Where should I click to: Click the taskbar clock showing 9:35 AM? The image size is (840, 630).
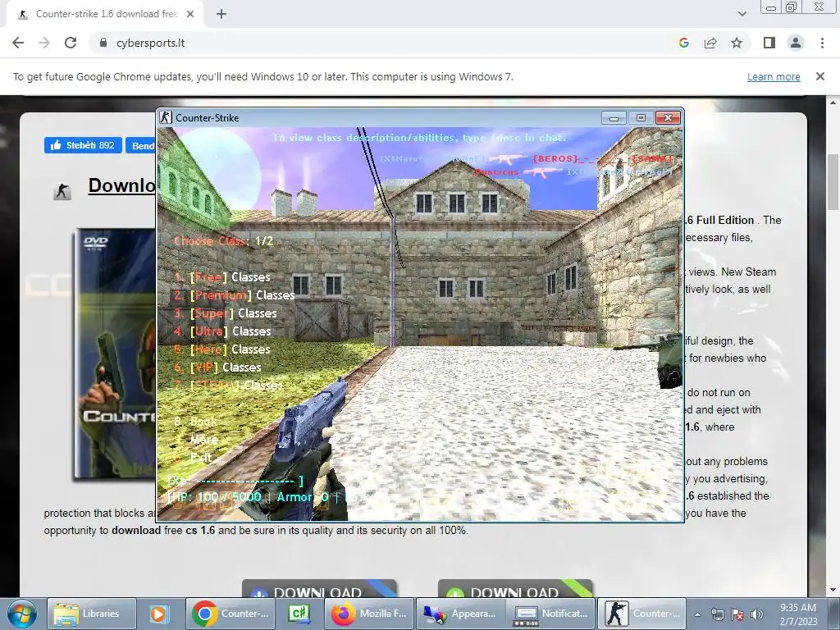point(798,614)
